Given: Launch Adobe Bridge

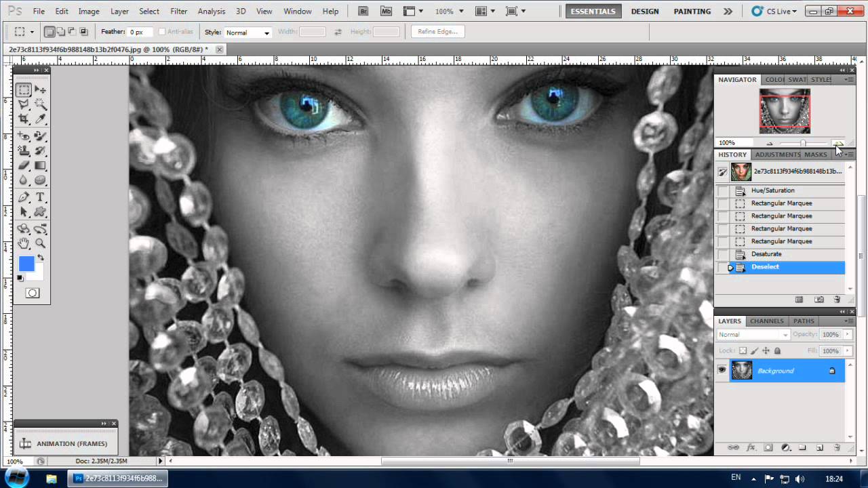Looking at the screenshot, I should (x=363, y=12).
